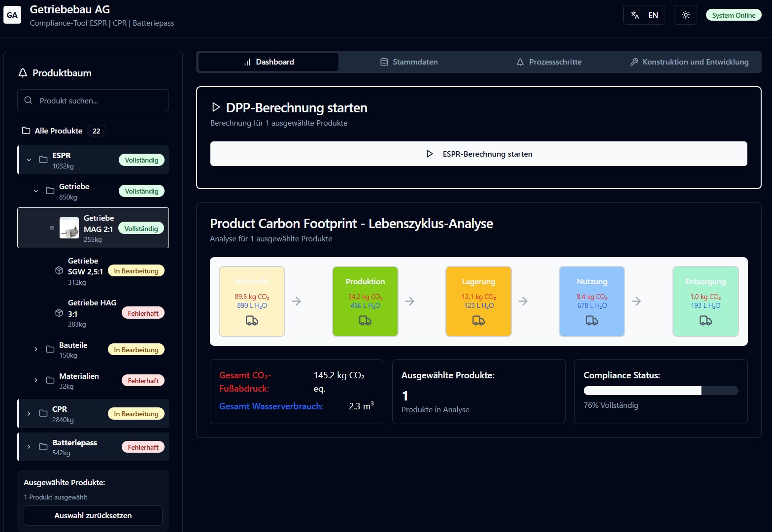Click the GA company logo
Image resolution: width=772 pixels, height=532 pixels.
click(x=12, y=15)
